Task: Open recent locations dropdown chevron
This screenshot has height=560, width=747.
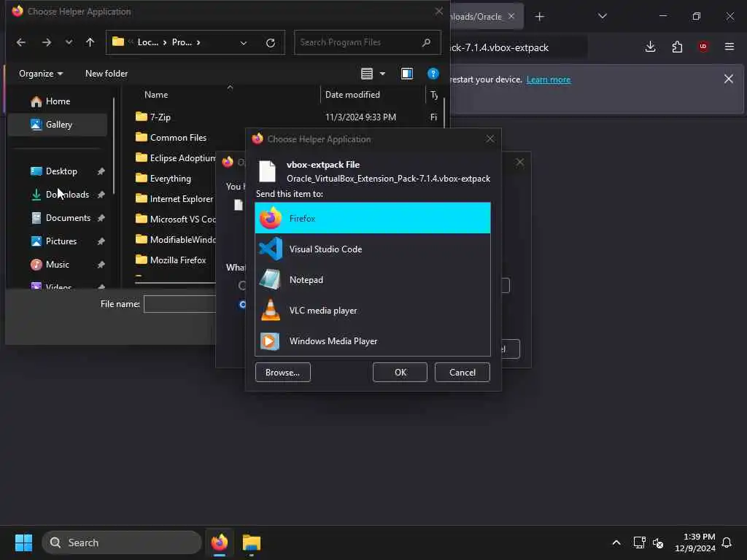Action: [69, 42]
